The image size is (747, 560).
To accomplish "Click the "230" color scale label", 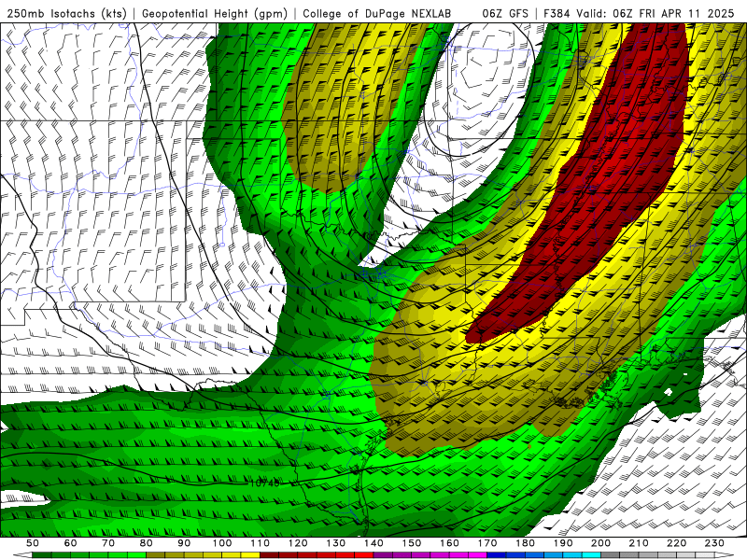I will click(715, 543).
